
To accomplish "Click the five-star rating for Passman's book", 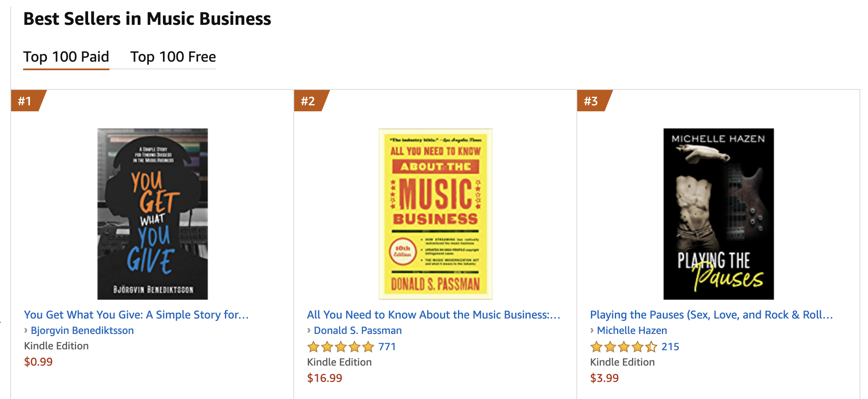I will coord(340,347).
